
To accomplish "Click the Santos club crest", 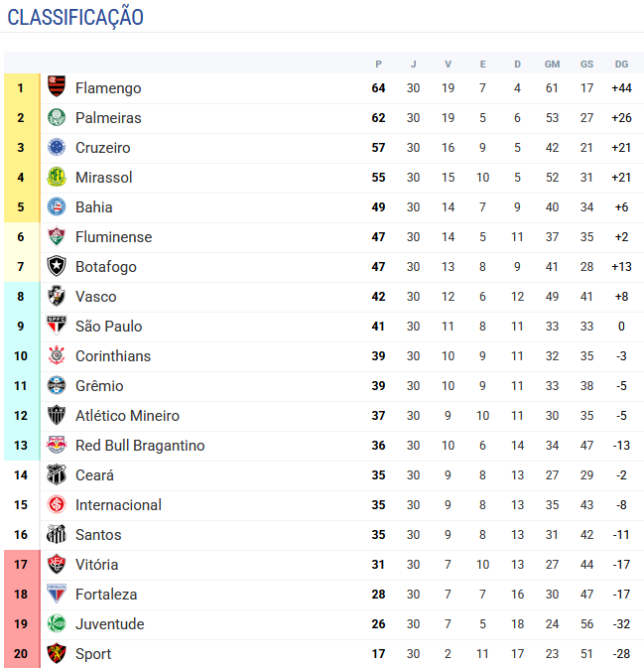I will pos(57,535).
